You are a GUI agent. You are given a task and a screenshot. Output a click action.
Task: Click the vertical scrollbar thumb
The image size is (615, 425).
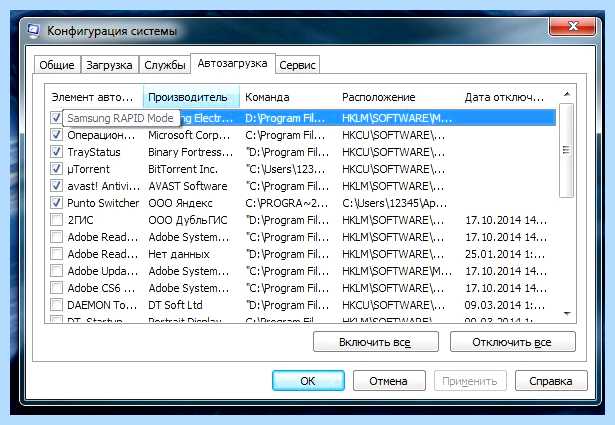tap(566, 150)
